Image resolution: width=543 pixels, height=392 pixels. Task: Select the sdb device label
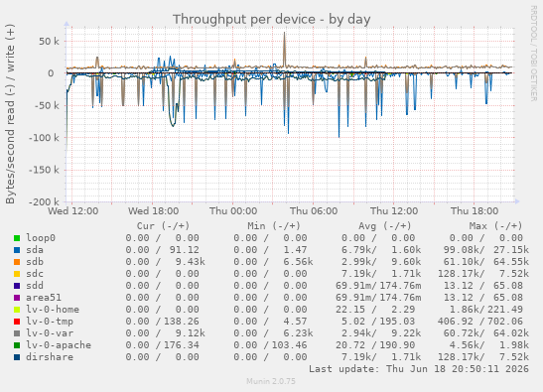pyautogui.click(x=35, y=261)
